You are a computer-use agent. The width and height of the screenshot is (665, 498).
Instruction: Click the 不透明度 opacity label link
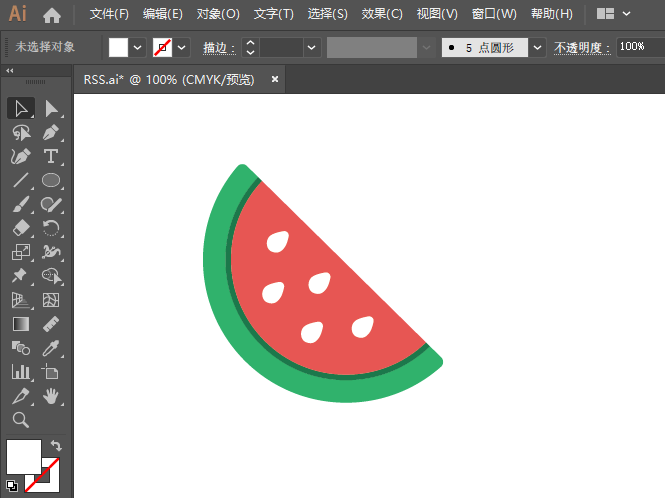[x=580, y=47]
